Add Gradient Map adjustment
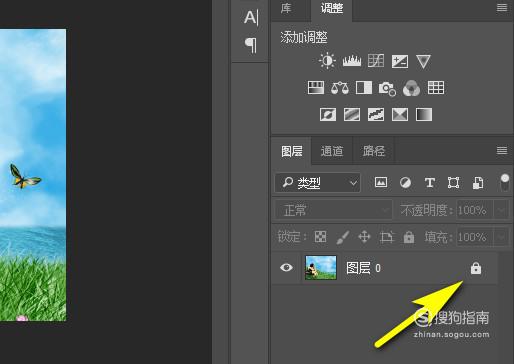Viewport: 514px width, 364px height. coord(424,114)
